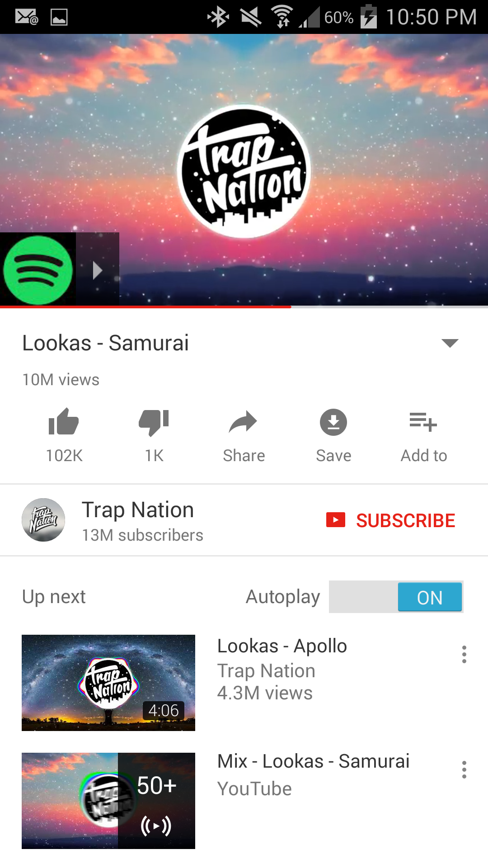
Task: Expand video description with the down arrow
Action: (x=450, y=343)
